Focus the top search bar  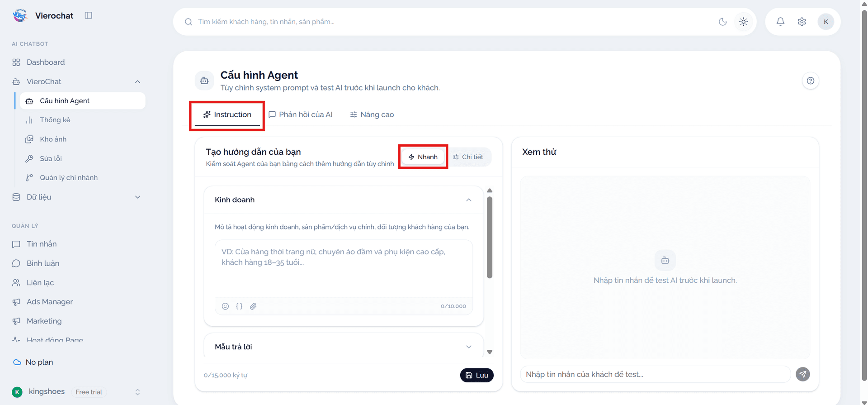coord(452,22)
